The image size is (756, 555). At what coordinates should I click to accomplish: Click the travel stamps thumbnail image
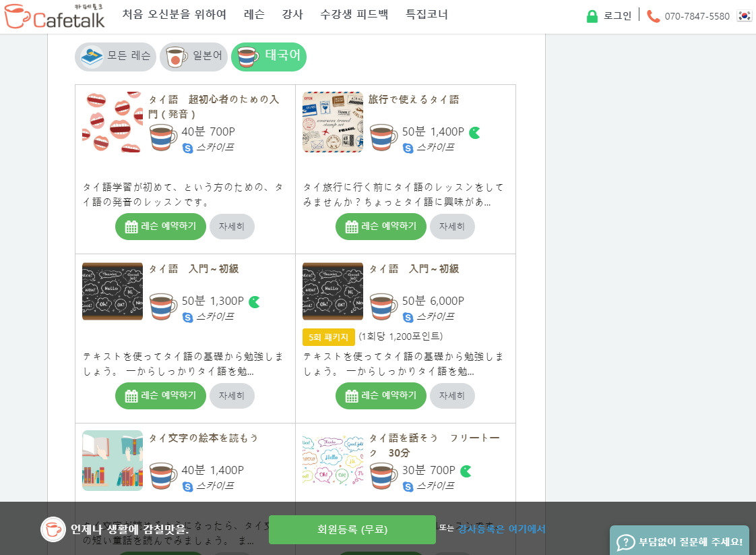pos(333,122)
